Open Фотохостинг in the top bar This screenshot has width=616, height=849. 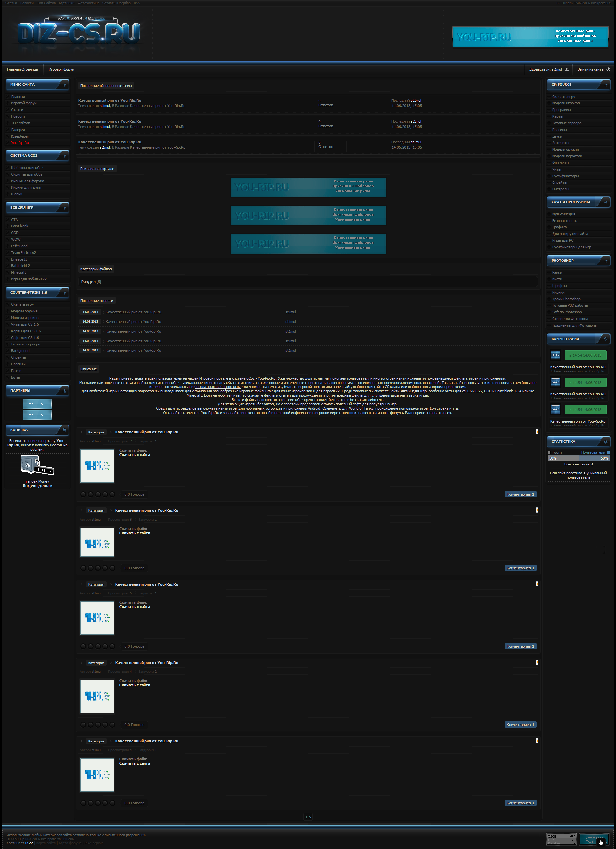point(88,3)
